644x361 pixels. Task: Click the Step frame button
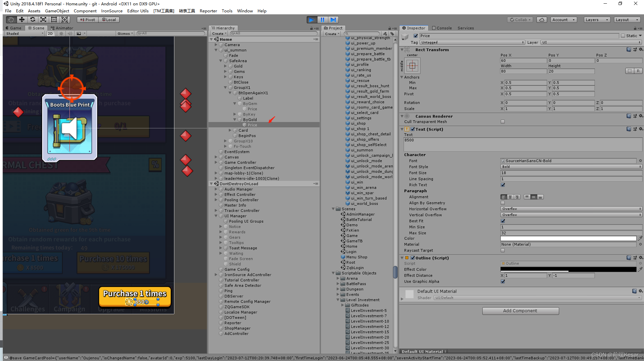pyautogui.click(x=333, y=20)
